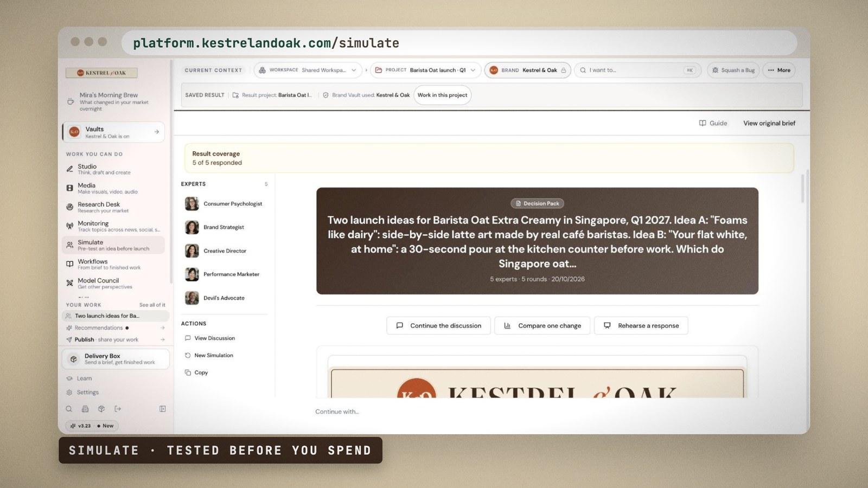Open the Workspace Shared Workspace dropdown
The height and width of the screenshot is (488, 868).
pos(308,70)
